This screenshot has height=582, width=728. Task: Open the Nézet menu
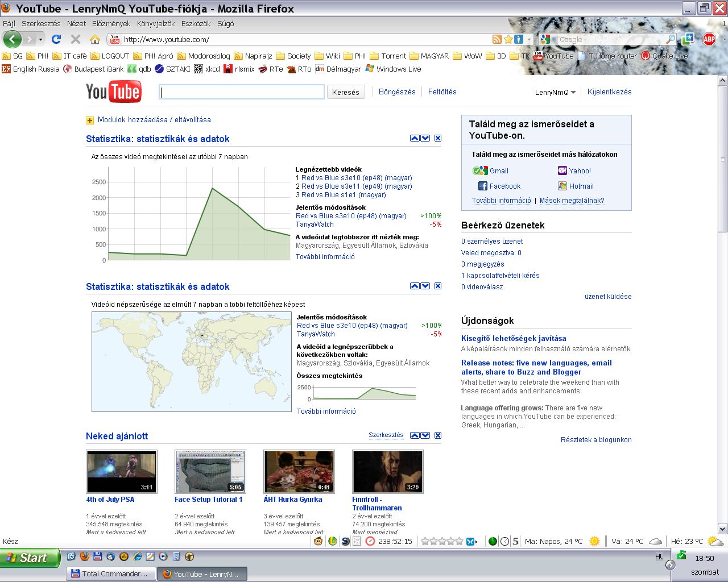(x=76, y=24)
